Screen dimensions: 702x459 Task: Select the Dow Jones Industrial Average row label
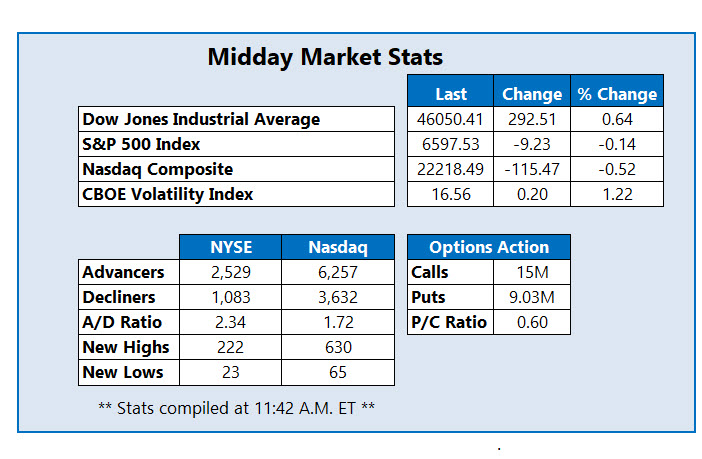tap(201, 119)
